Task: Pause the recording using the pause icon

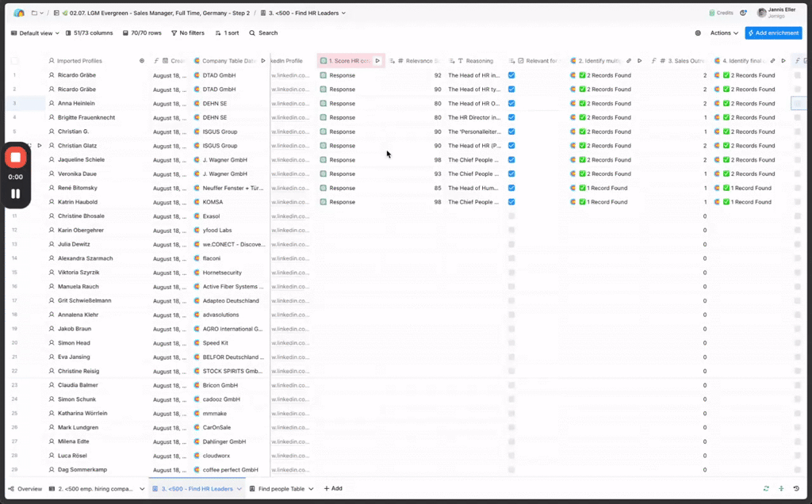Action: coord(15,193)
